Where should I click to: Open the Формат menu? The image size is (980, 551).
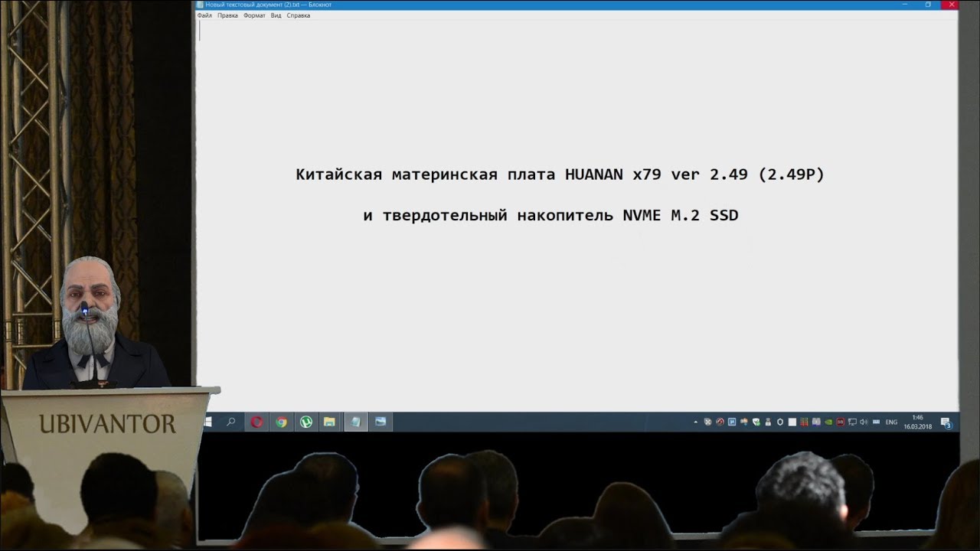(x=254, y=15)
